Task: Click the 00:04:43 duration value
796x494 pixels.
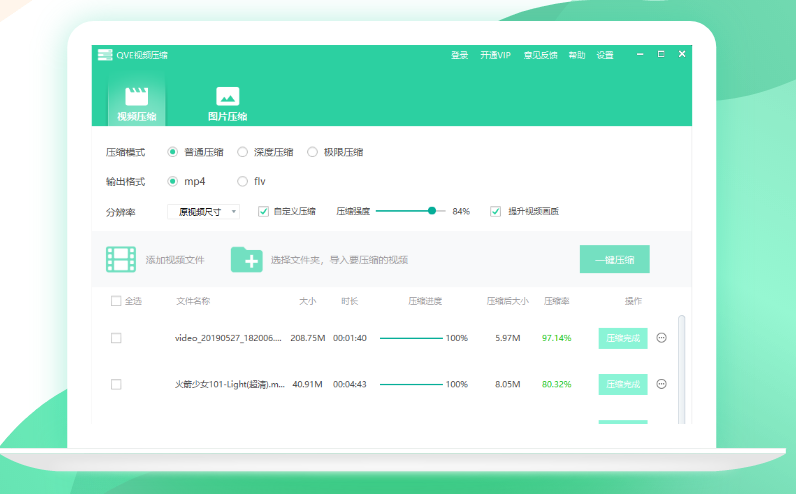Action: pyautogui.click(x=350, y=384)
